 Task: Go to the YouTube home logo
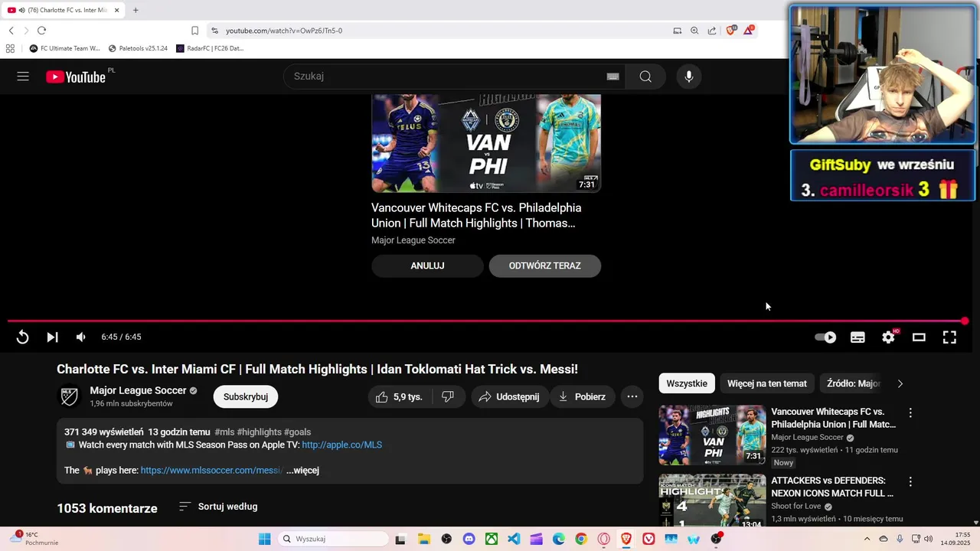click(x=76, y=77)
